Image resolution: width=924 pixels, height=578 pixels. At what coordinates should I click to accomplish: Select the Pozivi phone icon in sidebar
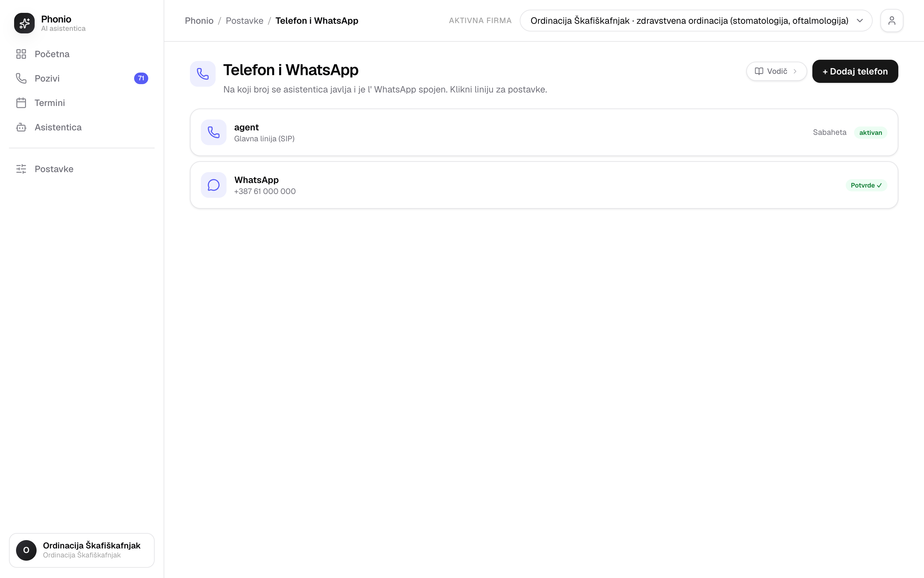(21, 78)
